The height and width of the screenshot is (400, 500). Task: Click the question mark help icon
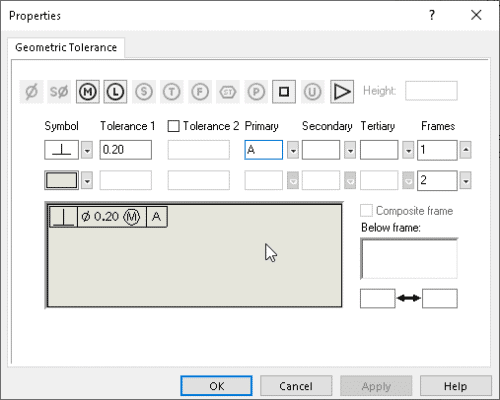[432, 15]
